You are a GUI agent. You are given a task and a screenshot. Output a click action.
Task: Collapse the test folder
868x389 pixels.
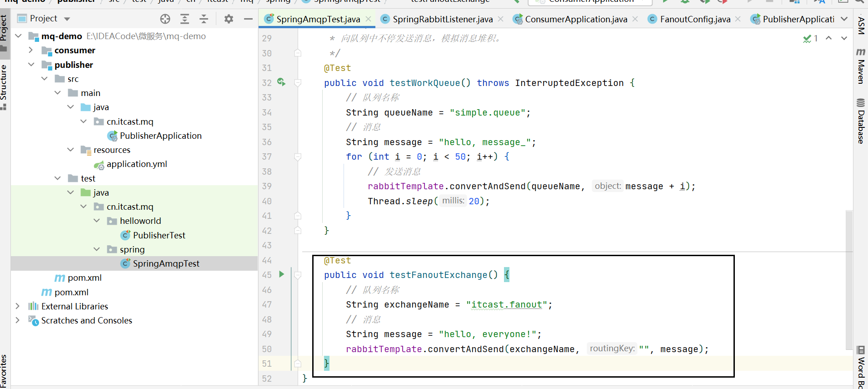(58, 178)
